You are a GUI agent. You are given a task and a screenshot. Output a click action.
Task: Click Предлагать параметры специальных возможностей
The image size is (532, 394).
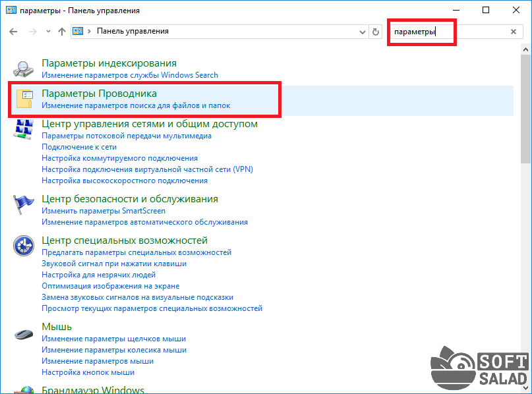(x=136, y=252)
